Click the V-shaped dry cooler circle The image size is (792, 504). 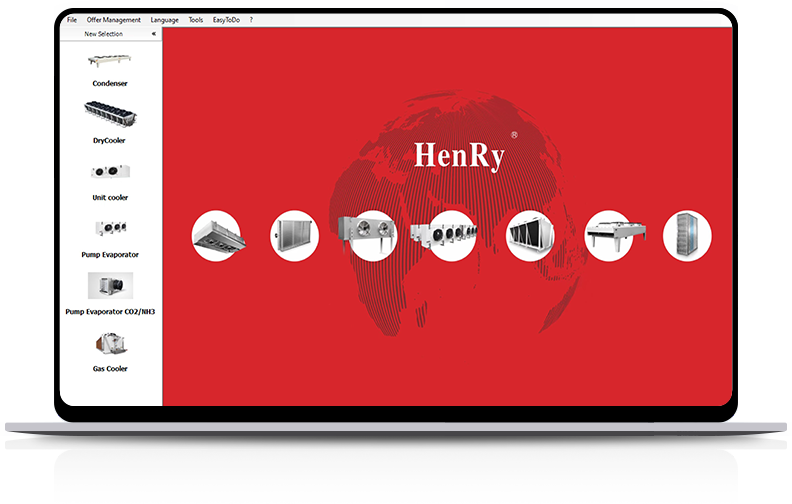point(530,236)
